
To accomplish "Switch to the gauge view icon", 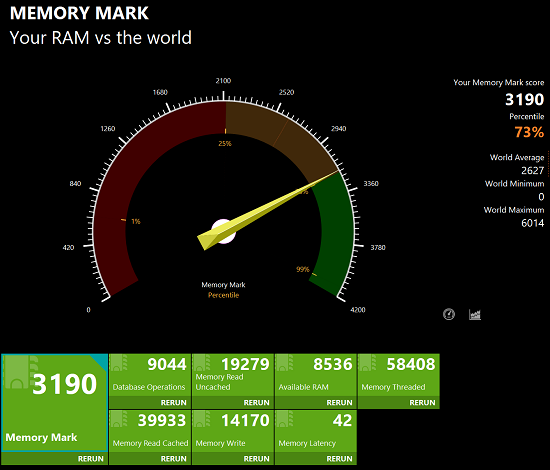I will point(449,314).
